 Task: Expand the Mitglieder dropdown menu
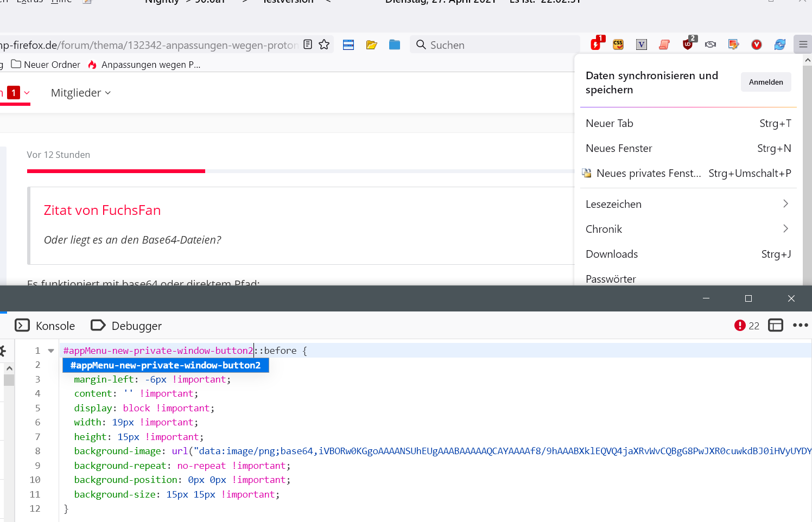click(81, 93)
